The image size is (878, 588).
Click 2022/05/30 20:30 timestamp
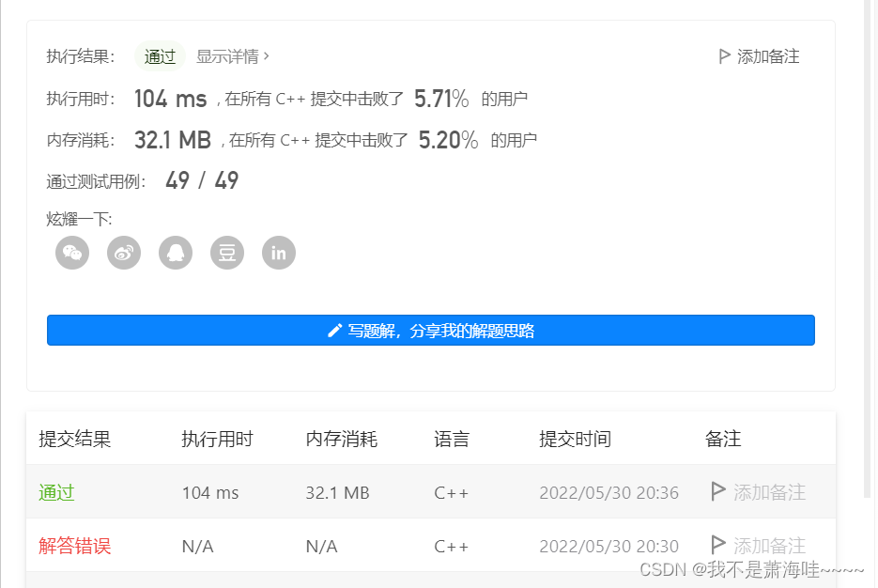608,546
